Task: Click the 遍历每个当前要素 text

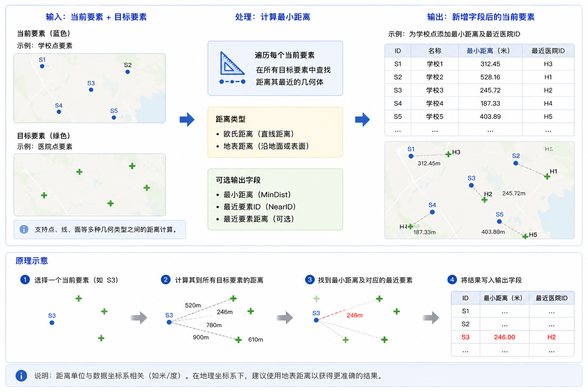Action: pyautogui.click(x=285, y=55)
